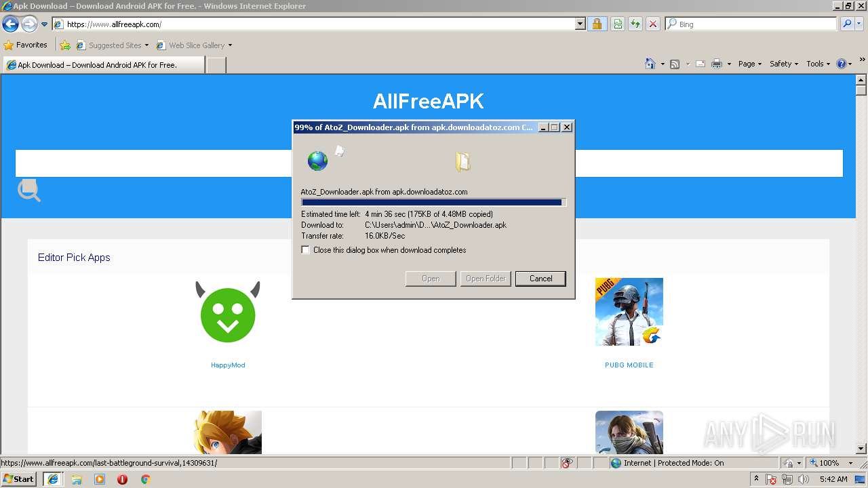868x488 pixels.
Task: Click the page scrollbar down arrow
Action: tap(861, 449)
